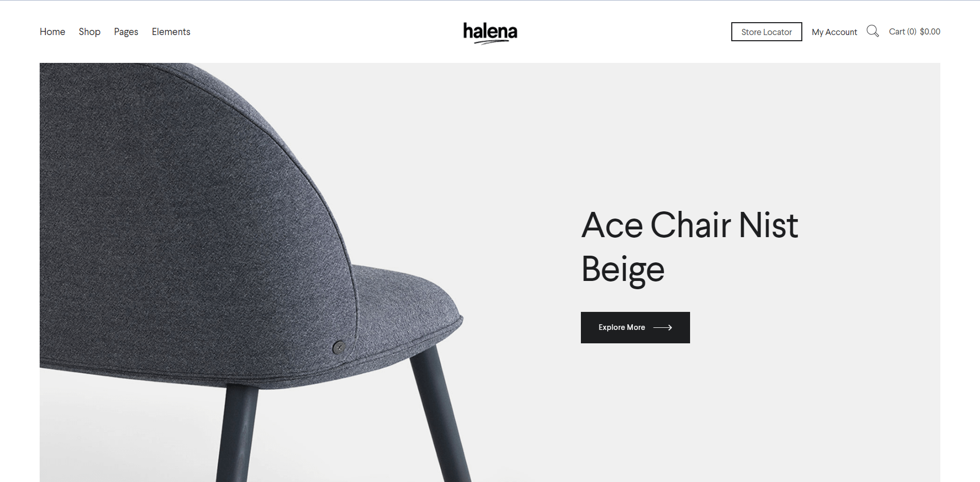This screenshot has width=980, height=482.
Task: Click the Explore More button
Action: pos(635,327)
